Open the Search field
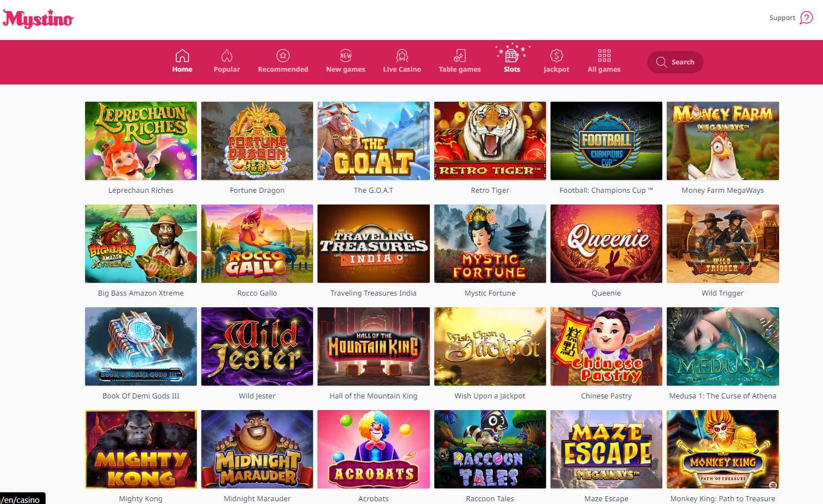This screenshot has height=504, width=823. [x=675, y=62]
